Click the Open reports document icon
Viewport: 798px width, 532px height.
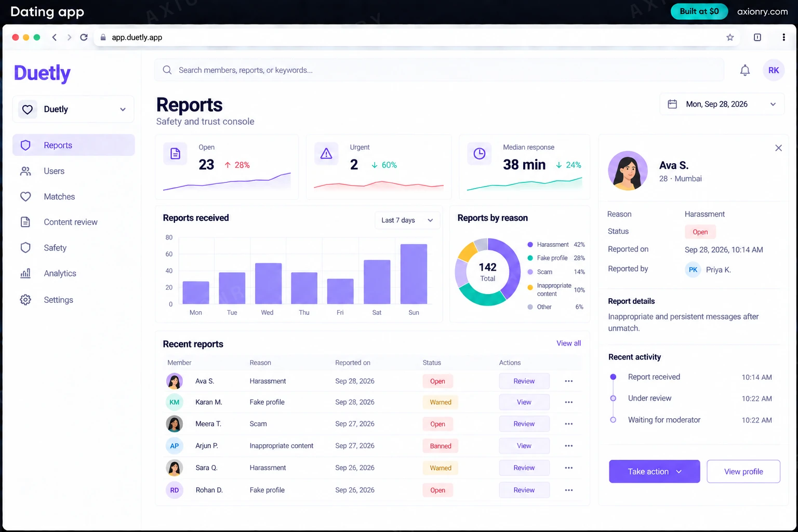(x=176, y=154)
